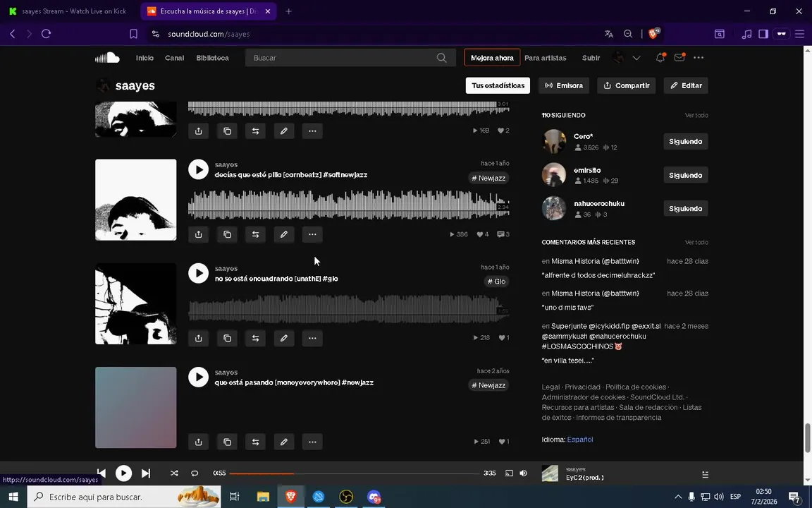Copy link of 'no se está encuadrando'
812x508 pixels.
tap(227, 338)
